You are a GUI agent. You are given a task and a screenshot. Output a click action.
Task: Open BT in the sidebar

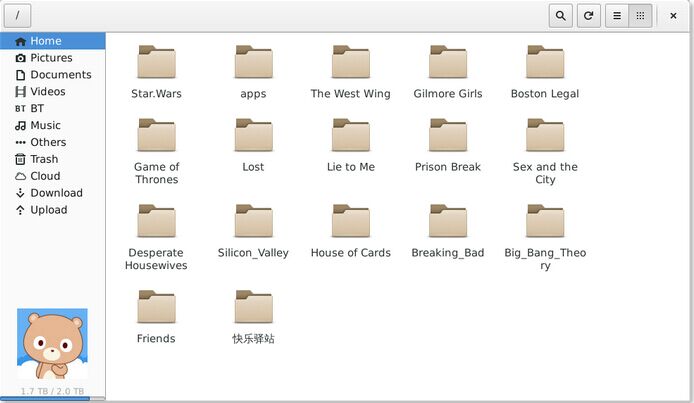click(53, 108)
